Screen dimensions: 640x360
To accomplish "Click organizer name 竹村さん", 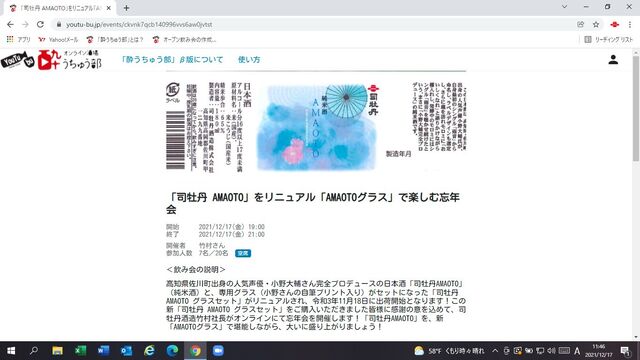I will pos(212,245).
